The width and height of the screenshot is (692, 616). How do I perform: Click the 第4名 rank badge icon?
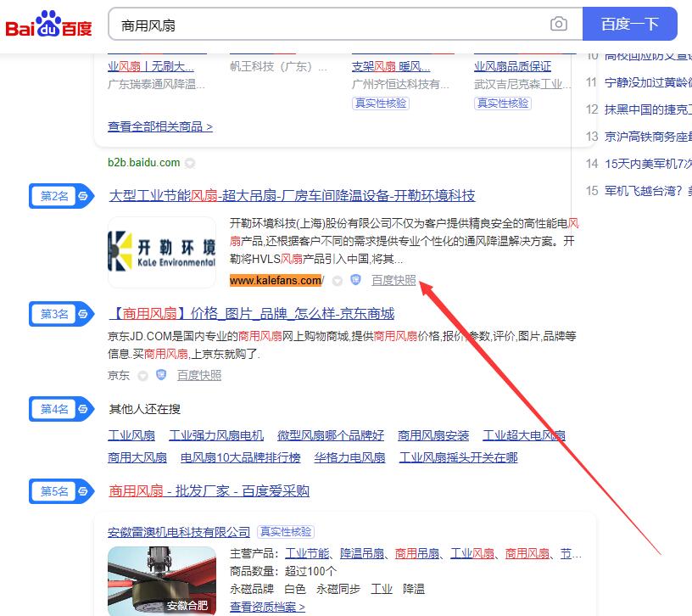click(x=61, y=409)
